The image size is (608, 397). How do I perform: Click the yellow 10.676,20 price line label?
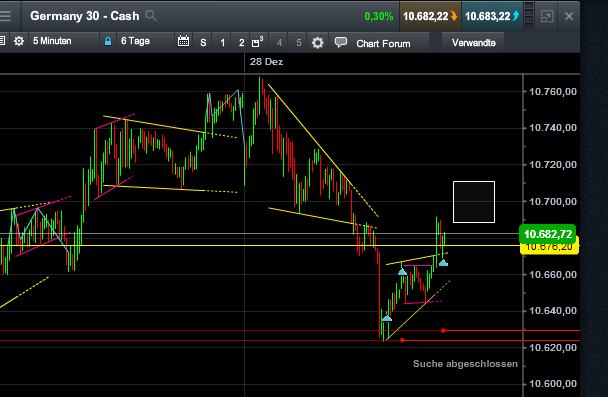coord(549,247)
